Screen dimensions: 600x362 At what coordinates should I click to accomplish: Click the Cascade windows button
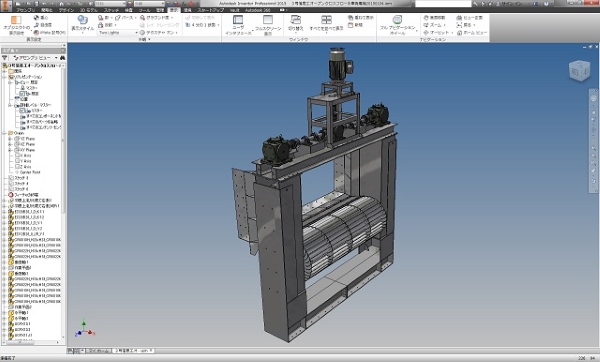[360, 18]
